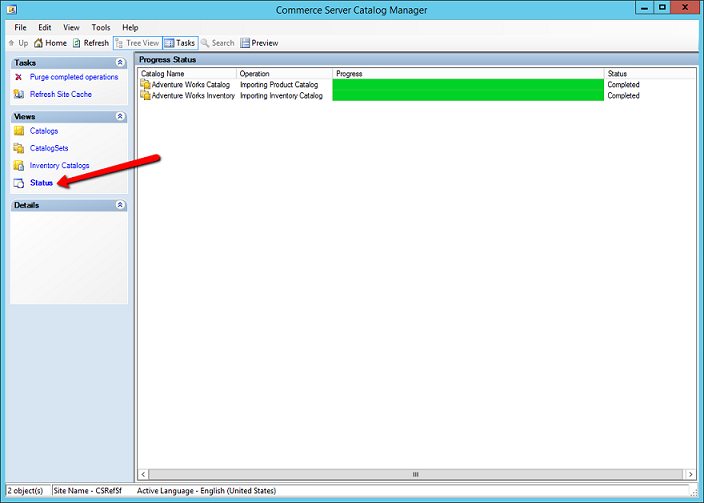This screenshot has height=503, width=704.
Task: Click the Adventure Works Catalog progress bar
Action: tap(468, 85)
